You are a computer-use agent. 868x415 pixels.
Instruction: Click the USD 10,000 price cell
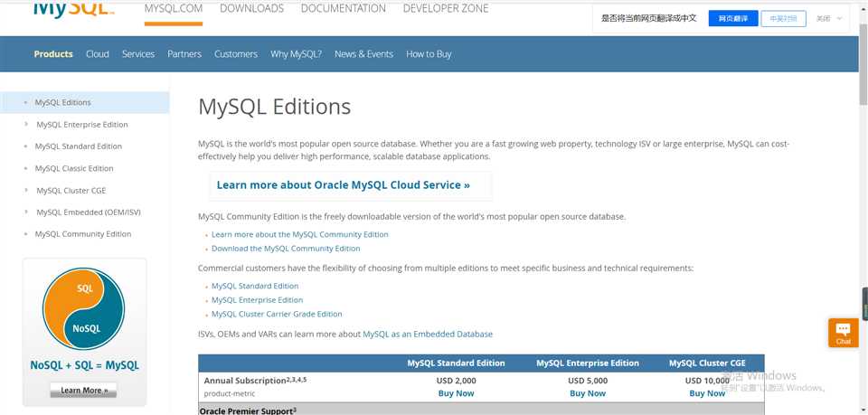coord(707,381)
